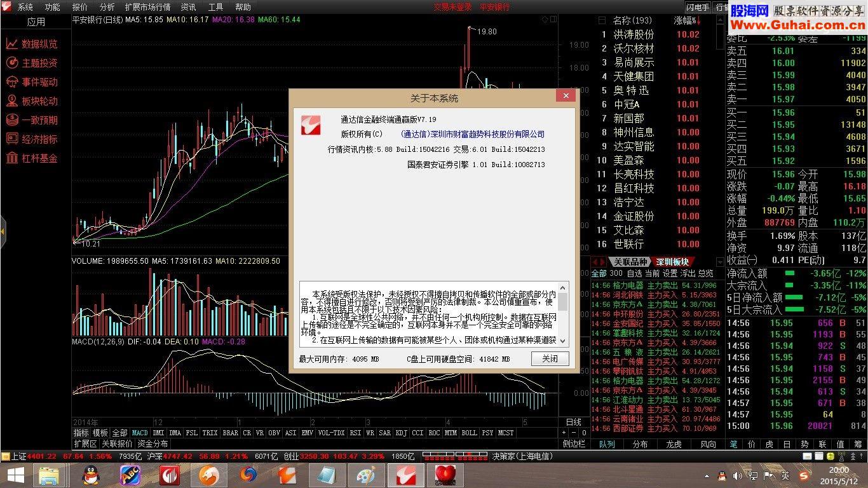Toggle the BOLL indicator

coord(469,433)
